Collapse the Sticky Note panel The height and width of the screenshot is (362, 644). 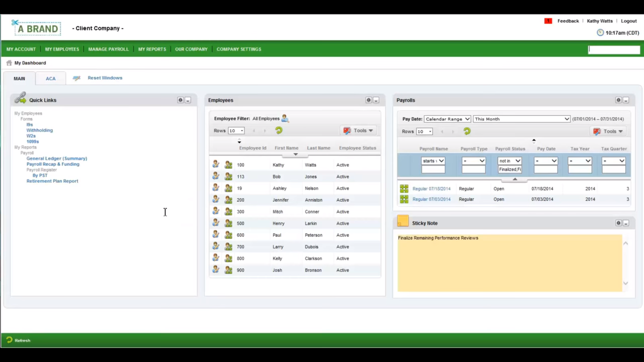(626, 223)
